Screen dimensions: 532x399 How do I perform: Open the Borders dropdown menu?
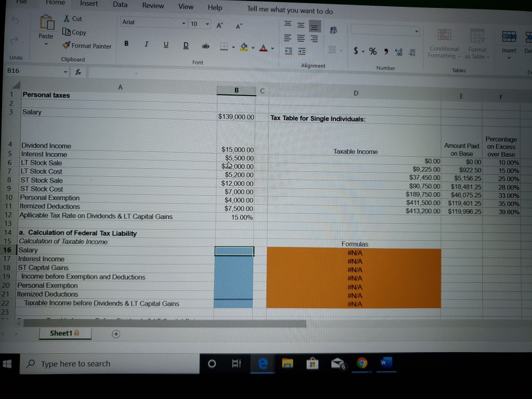(x=233, y=49)
